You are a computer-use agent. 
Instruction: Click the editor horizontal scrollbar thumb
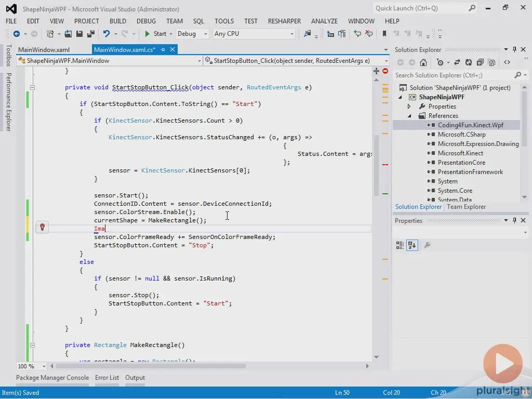tap(151, 366)
